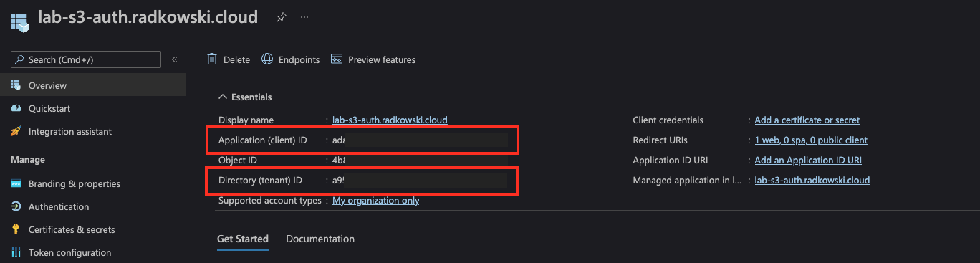The image size is (980, 263).
Task: Open the Managed application link
Action: point(812,180)
